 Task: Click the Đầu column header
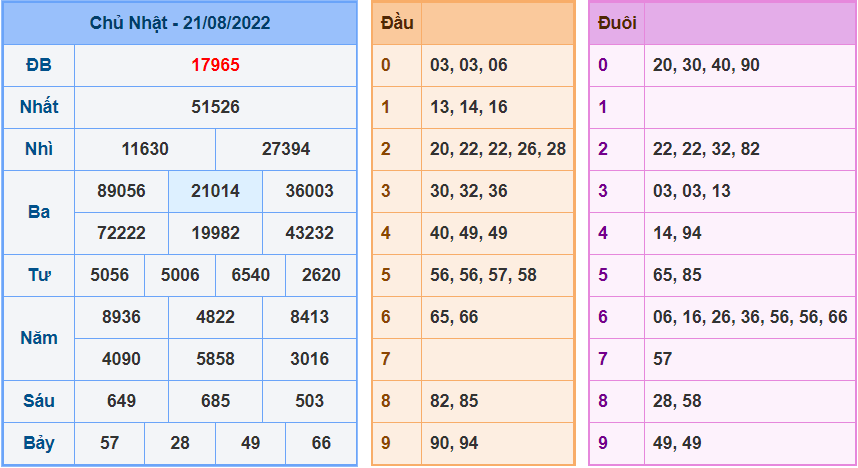[x=397, y=23]
